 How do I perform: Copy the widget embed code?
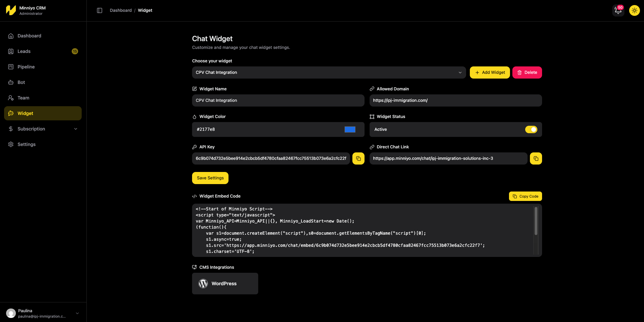point(526,196)
